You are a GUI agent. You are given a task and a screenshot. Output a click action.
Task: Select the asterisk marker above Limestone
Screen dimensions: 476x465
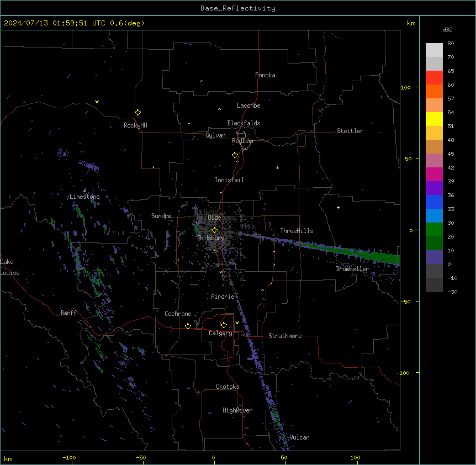(x=84, y=191)
